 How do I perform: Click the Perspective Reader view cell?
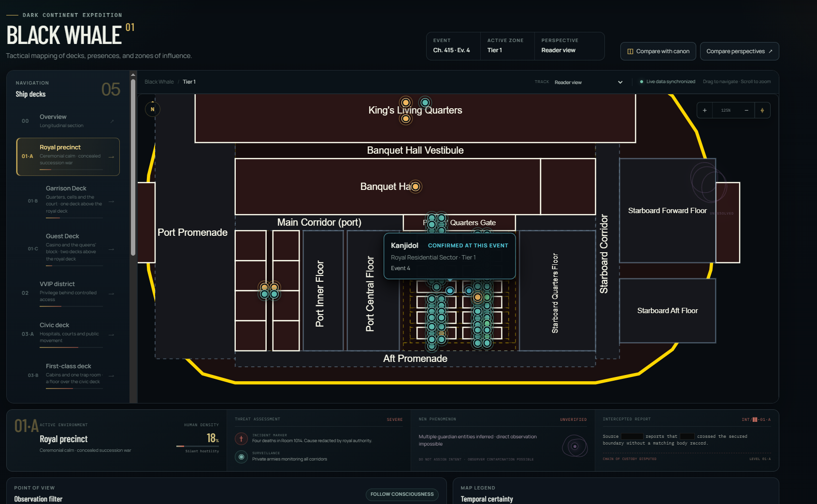tap(569, 46)
